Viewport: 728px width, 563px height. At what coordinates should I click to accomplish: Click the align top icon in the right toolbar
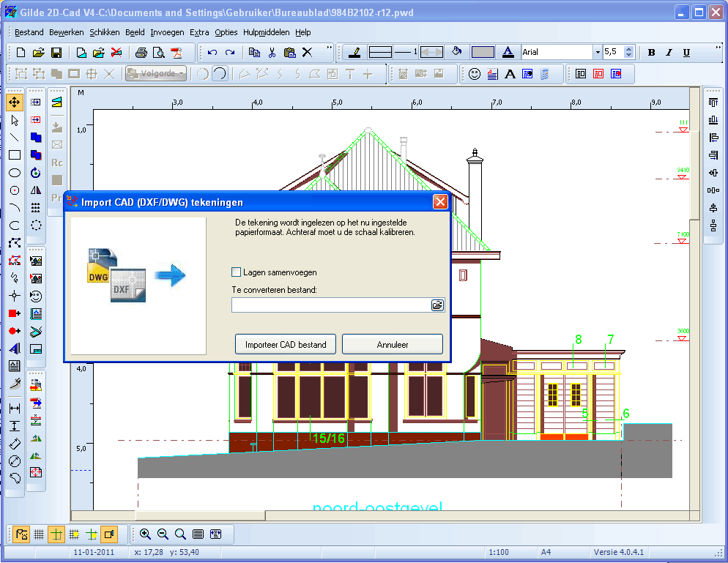point(713,102)
